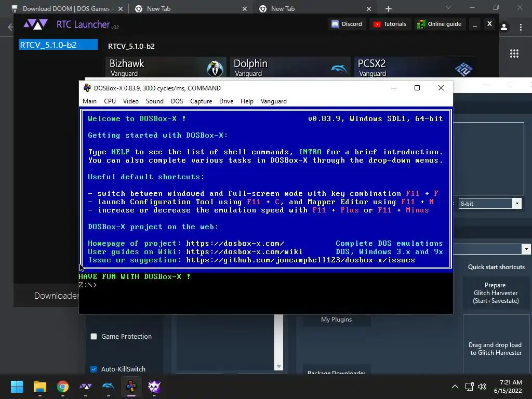532x399 pixels.
Task: Open the Main menu in DOSBox-X
Action: [x=89, y=101]
